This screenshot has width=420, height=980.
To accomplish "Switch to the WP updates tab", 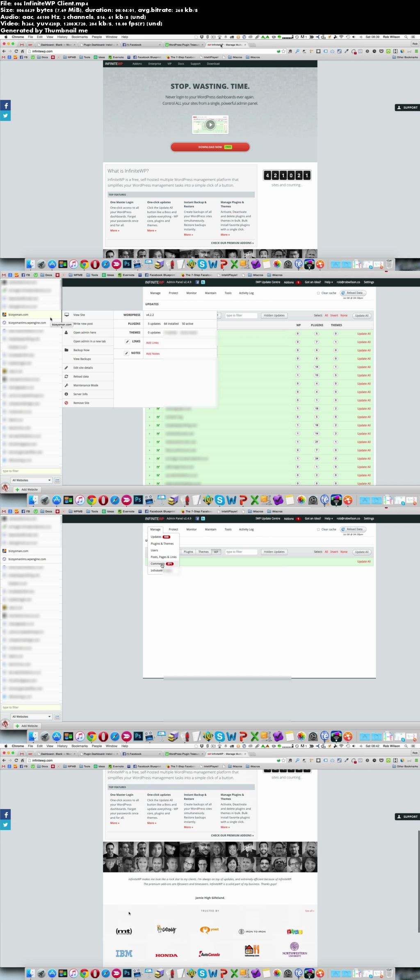I will (x=216, y=552).
